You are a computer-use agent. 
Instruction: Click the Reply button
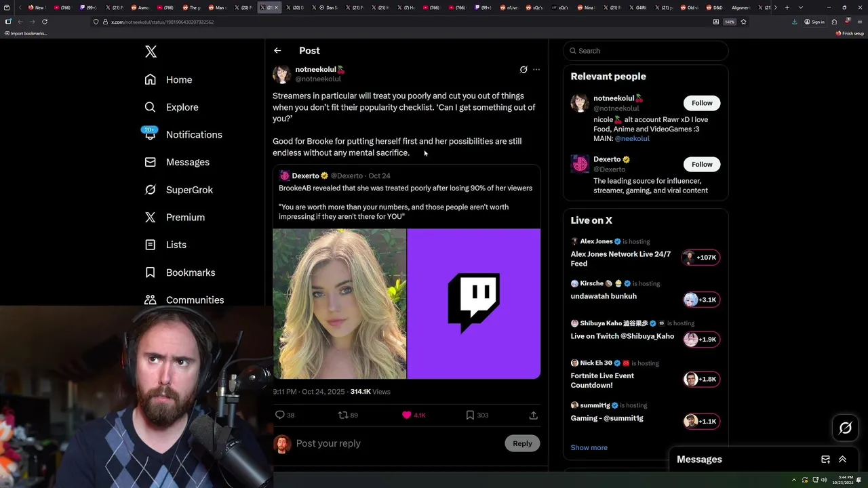(x=522, y=443)
